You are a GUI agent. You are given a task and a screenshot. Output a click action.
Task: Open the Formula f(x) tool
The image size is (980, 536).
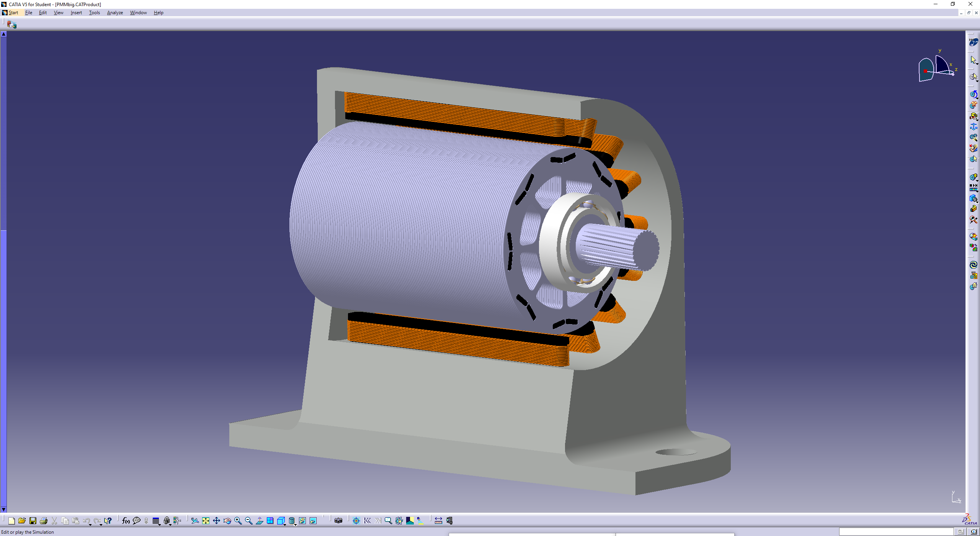click(126, 521)
